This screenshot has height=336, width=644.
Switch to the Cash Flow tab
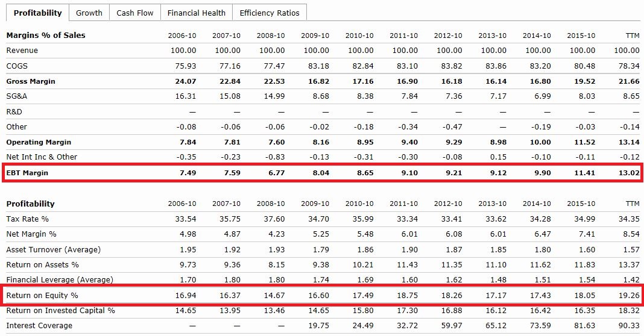134,13
